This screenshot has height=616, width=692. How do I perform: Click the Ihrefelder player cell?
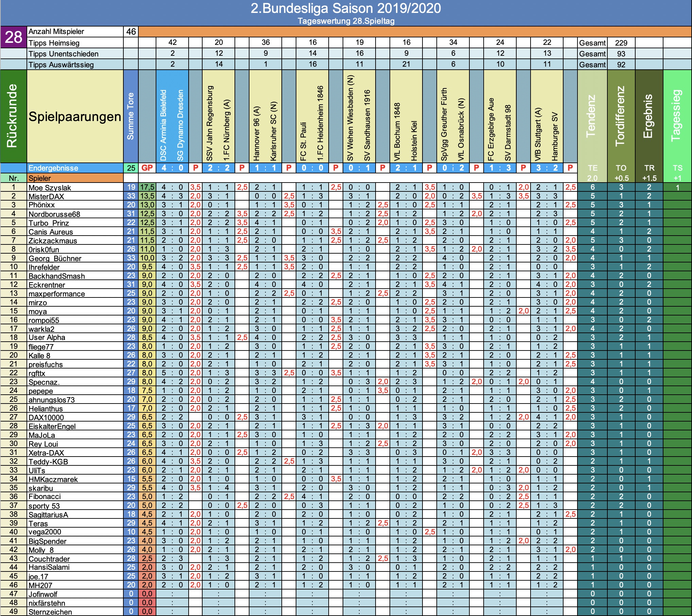point(75,267)
